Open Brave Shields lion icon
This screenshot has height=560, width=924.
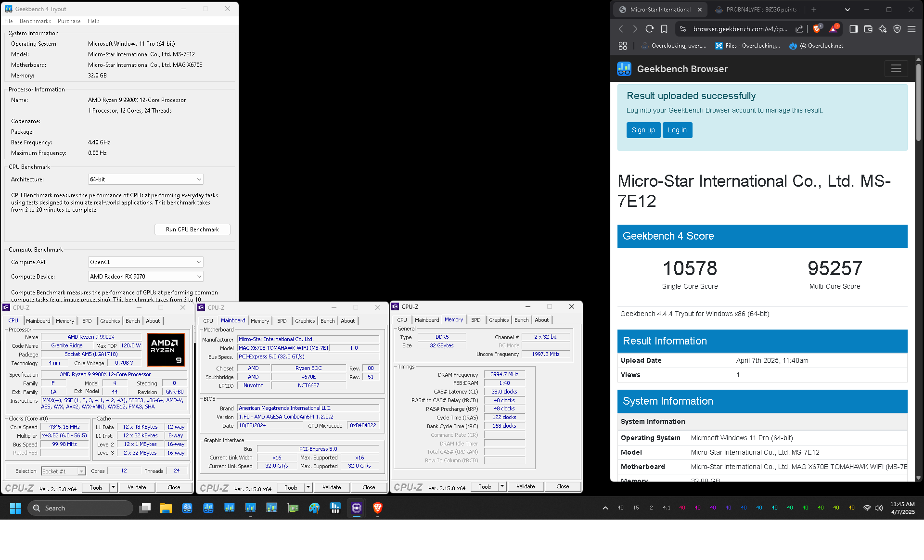(x=817, y=28)
